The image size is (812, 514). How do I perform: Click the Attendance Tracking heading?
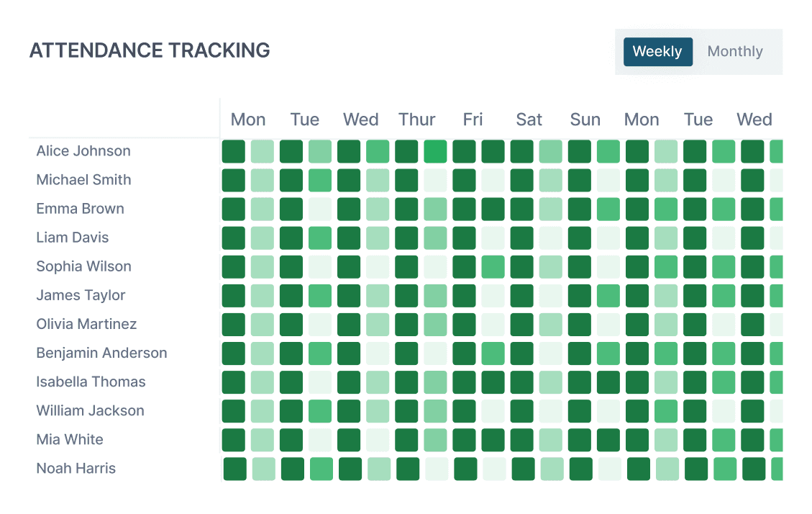[150, 50]
